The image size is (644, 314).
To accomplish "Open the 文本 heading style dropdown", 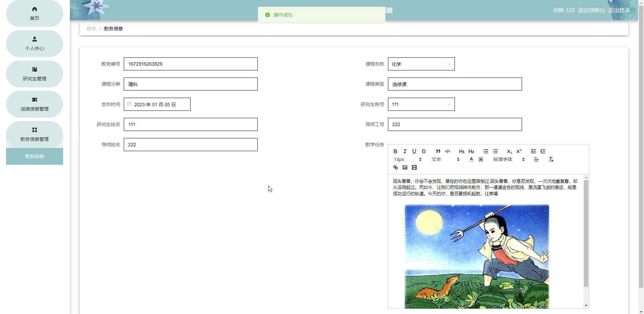I will (x=445, y=159).
